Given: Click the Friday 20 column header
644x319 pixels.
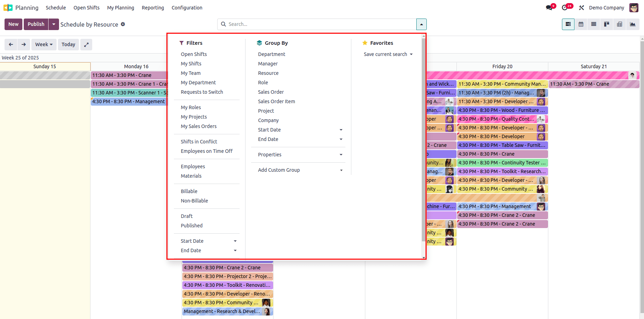Looking at the screenshot, I should [x=502, y=66].
